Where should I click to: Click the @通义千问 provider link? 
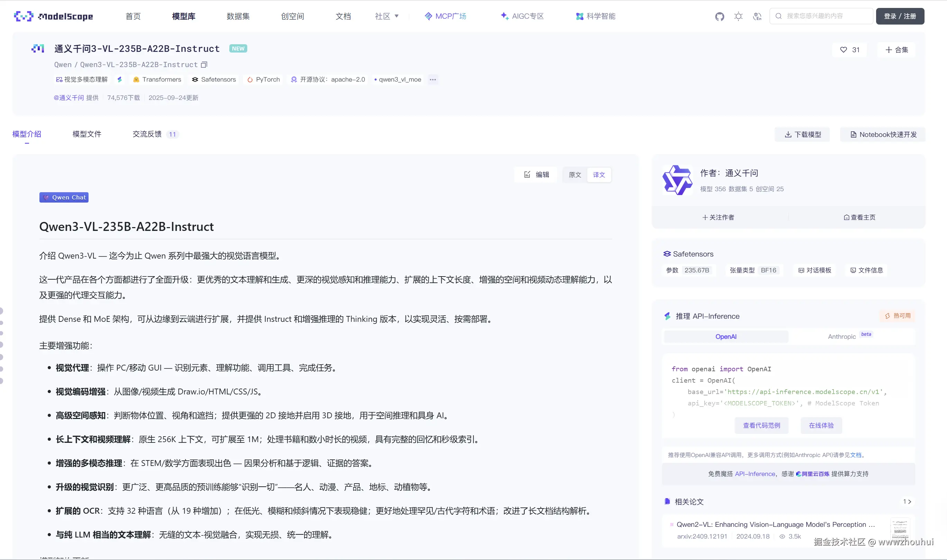coord(69,98)
